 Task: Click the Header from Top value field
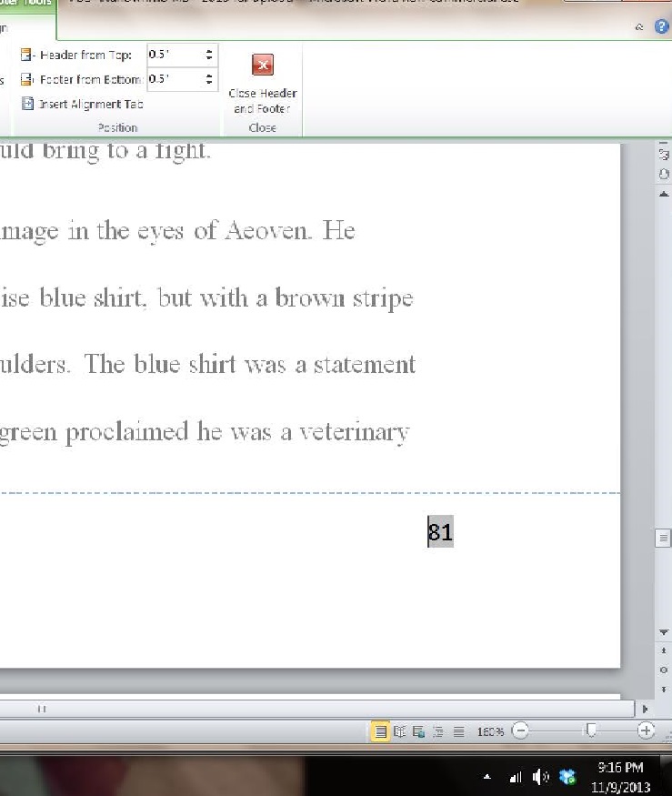point(175,55)
